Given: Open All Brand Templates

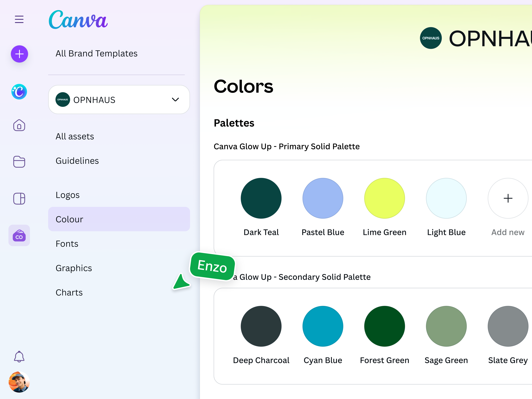Looking at the screenshot, I should (96, 53).
